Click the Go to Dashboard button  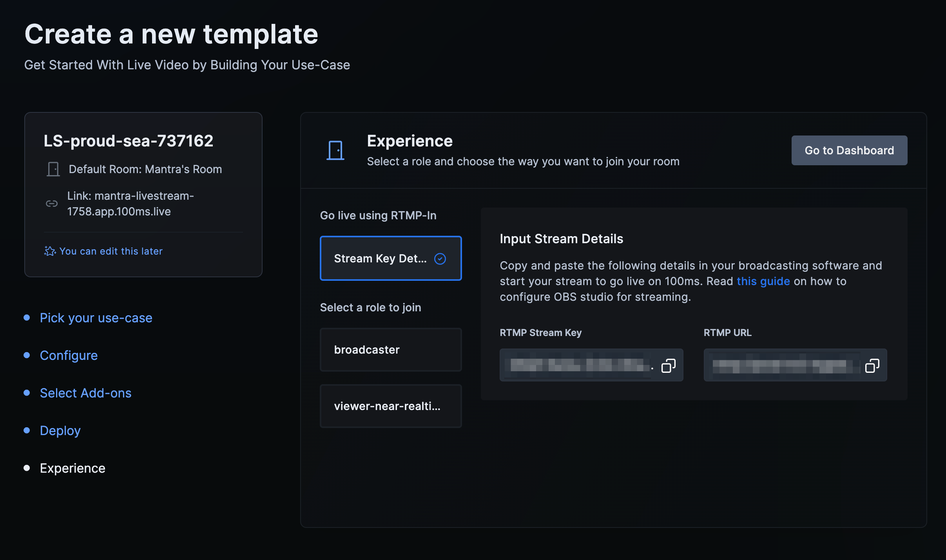pos(849,150)
